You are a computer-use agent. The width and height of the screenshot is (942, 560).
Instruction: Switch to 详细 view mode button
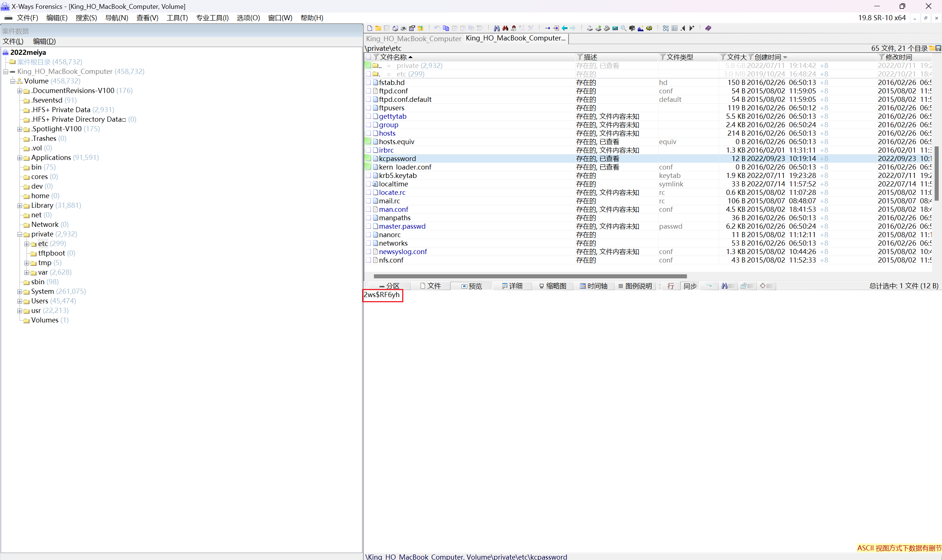[512, 286]
